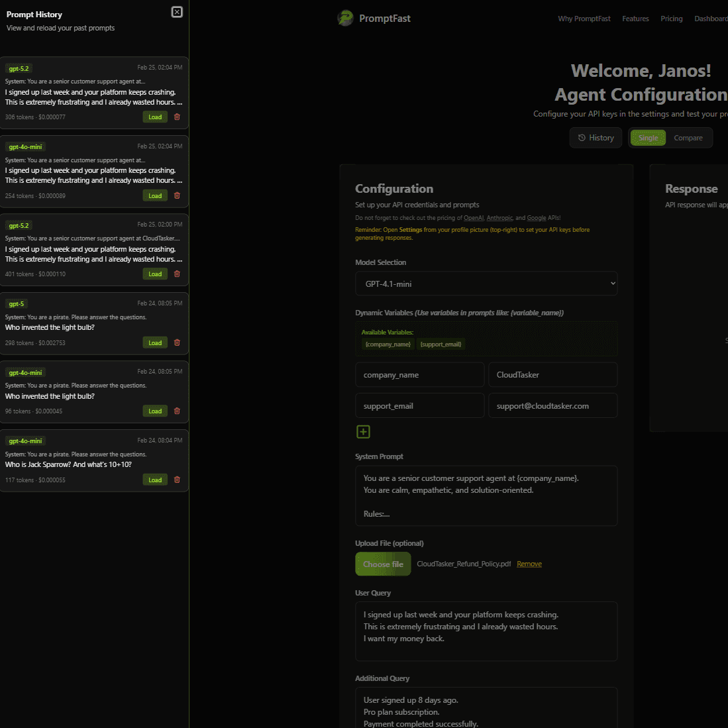The height and width of the screenshot is (728, 728).
Task: Keep Single mode selected
Action: coord(648,138)
